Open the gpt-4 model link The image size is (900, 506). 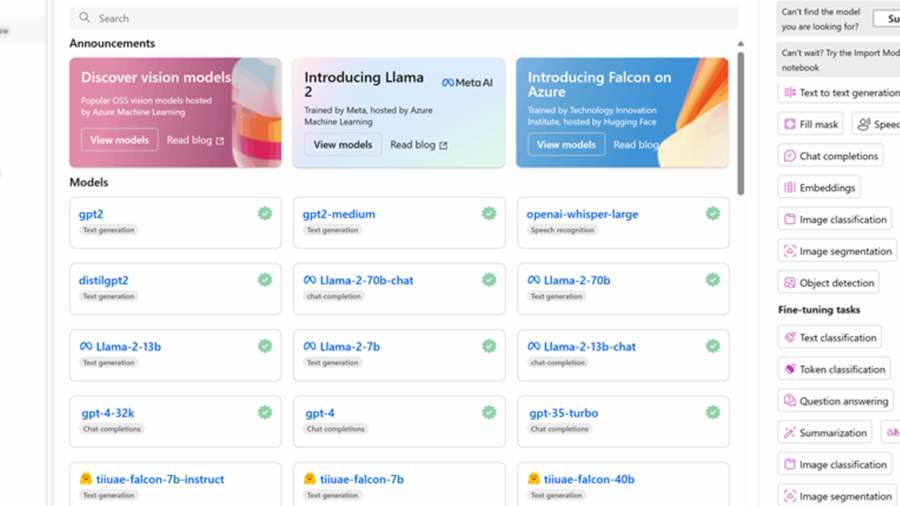(320, 413)
